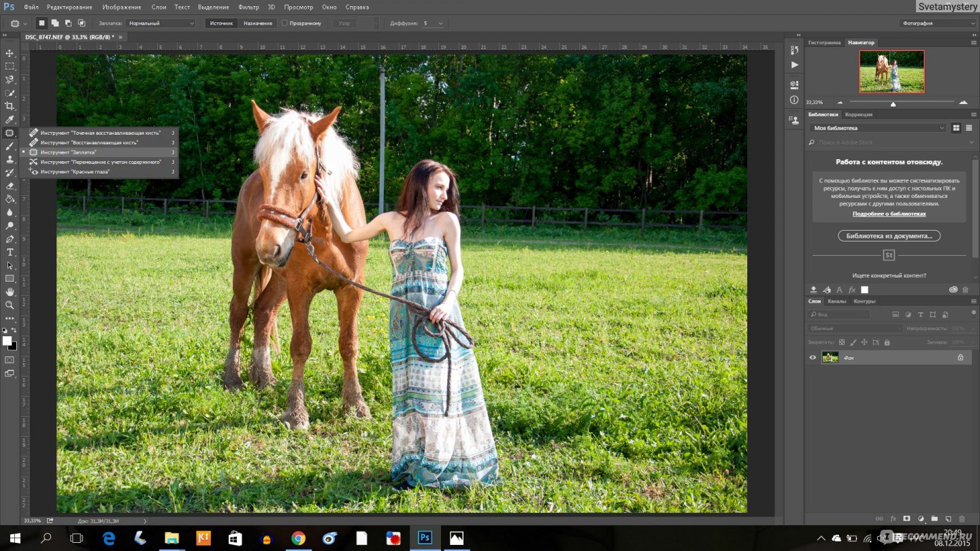Open the Info panel icon in dock
The height and width of the screenshot is (551, 980).
794,100
